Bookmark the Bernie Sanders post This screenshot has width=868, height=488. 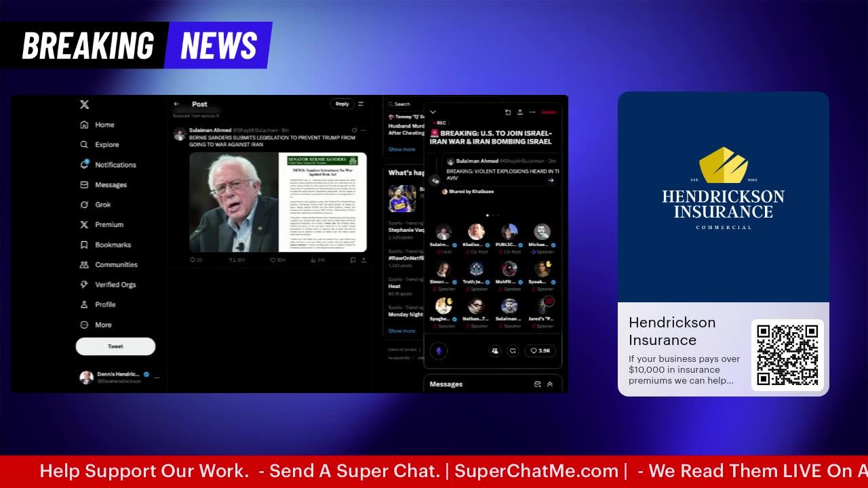click(x=353, y=260)
